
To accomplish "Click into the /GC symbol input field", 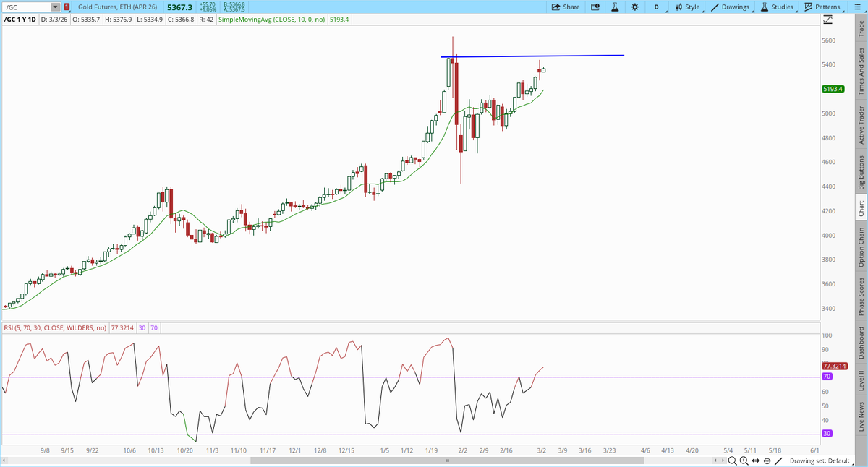I will tap(27, 7).
